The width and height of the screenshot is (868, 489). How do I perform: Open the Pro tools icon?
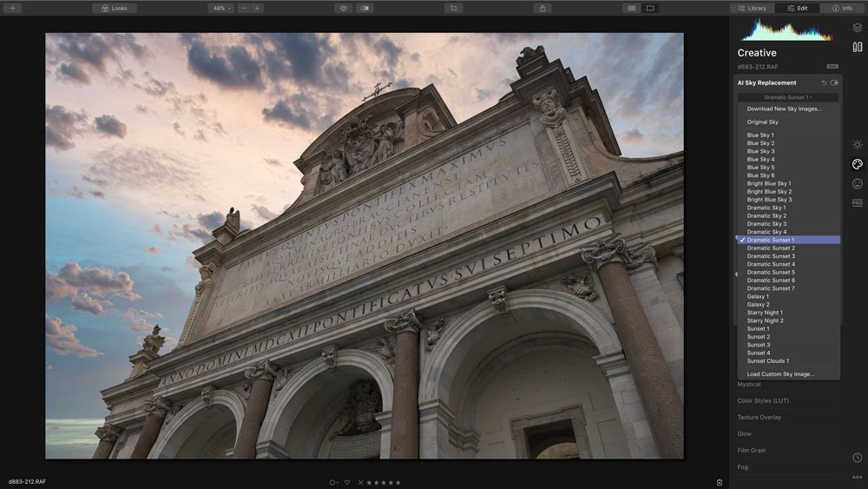pos(857,202)
